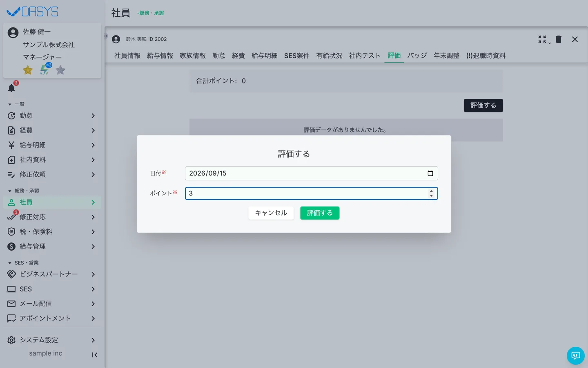This screenshot has height=368, width=588.
Task: Switch to the 社員情報 tab
Action: tap(127, 56)
